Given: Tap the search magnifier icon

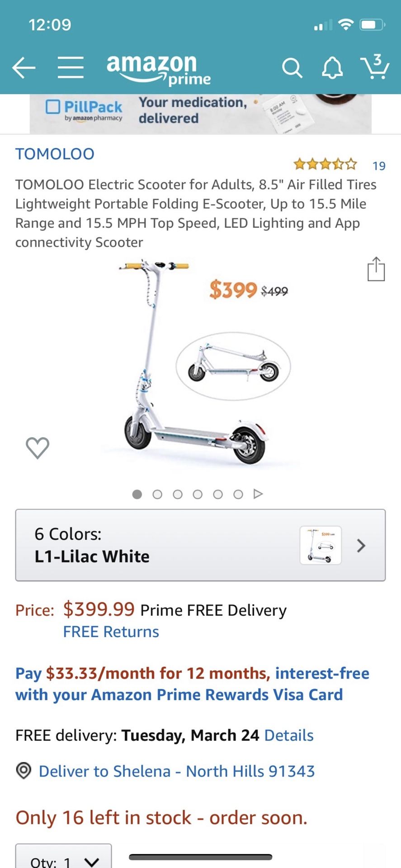Looking at the screenshot, I should point(292,68).
